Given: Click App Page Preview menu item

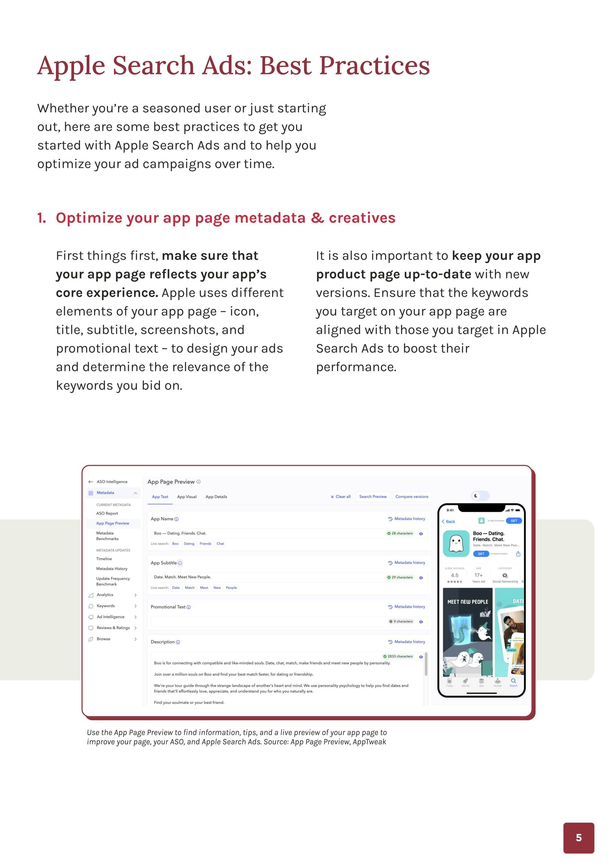Looking at the screenshot, I should tap(113, 524).
